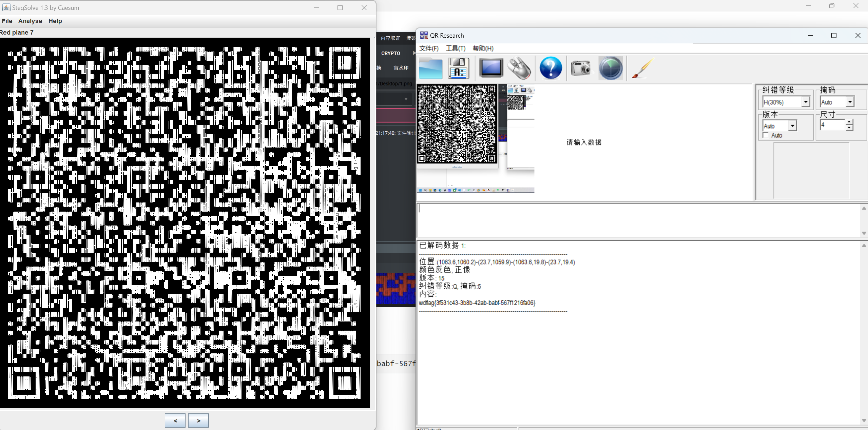Select the 盲水印 tab in background window
The height and width of the screenshot is (430, 868).
tap(401, 68)
